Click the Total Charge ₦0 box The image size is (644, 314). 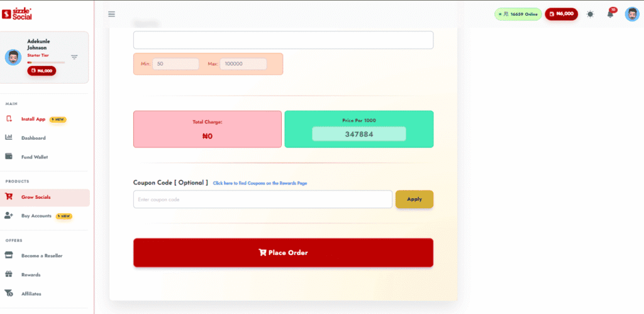tap(208, 129)
